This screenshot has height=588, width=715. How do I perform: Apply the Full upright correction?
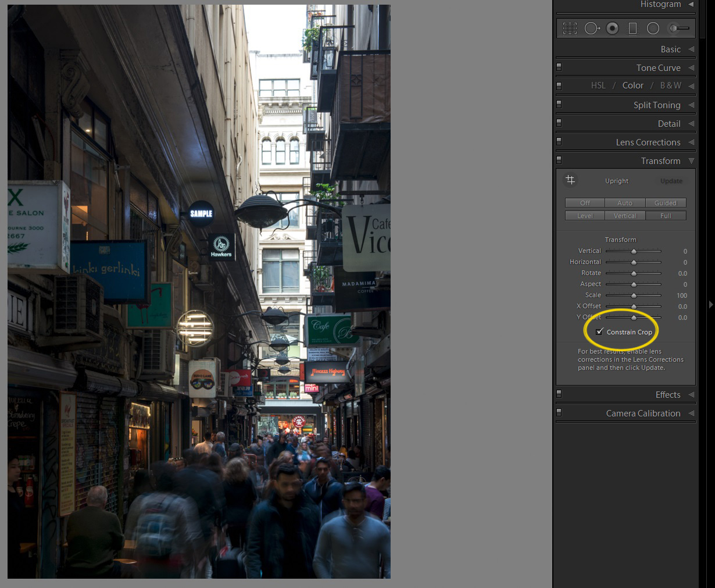(666, 216)
